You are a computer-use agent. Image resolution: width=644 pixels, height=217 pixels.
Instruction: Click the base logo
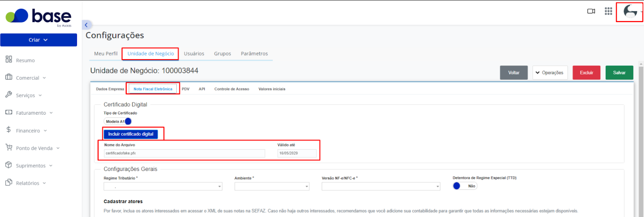pos(39,17)
